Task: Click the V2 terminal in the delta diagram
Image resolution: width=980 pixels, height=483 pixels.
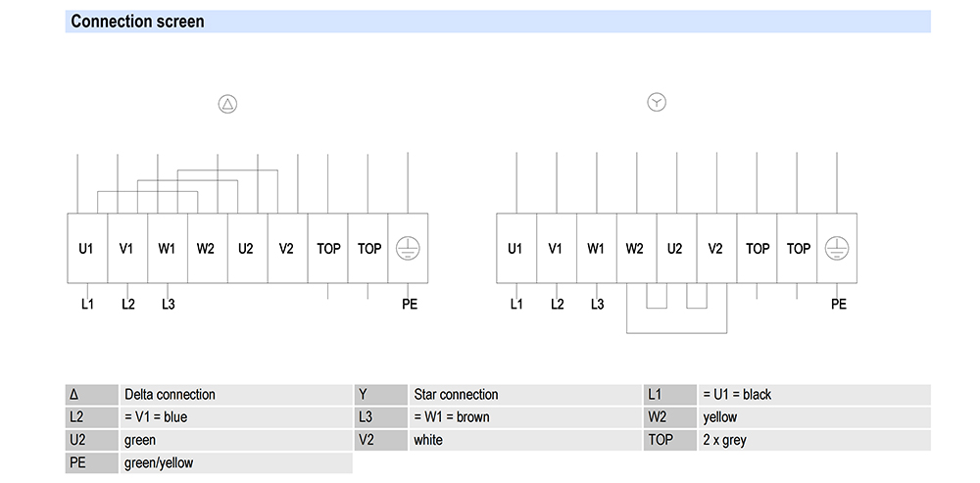Action: coord(286,249)
